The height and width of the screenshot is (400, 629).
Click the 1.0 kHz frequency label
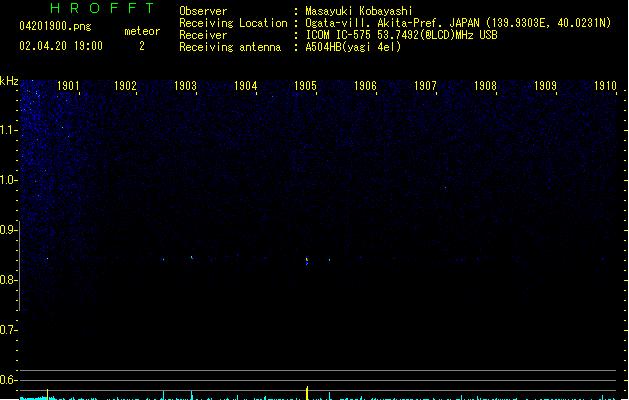coord(8,180)
